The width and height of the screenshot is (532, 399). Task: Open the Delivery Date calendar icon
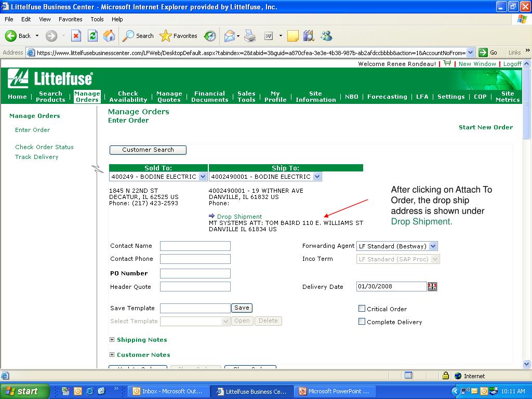[432, 287]
